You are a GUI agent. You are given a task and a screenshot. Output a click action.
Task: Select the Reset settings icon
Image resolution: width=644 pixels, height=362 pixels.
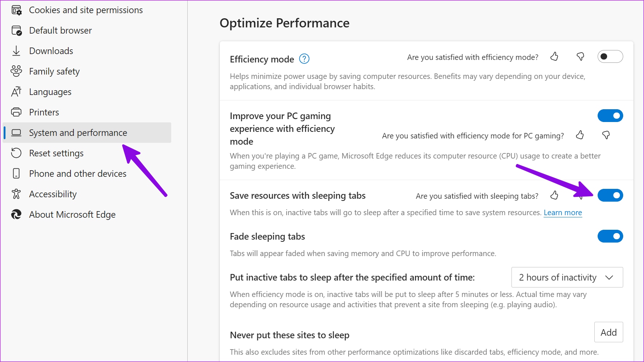coord(16,153)
